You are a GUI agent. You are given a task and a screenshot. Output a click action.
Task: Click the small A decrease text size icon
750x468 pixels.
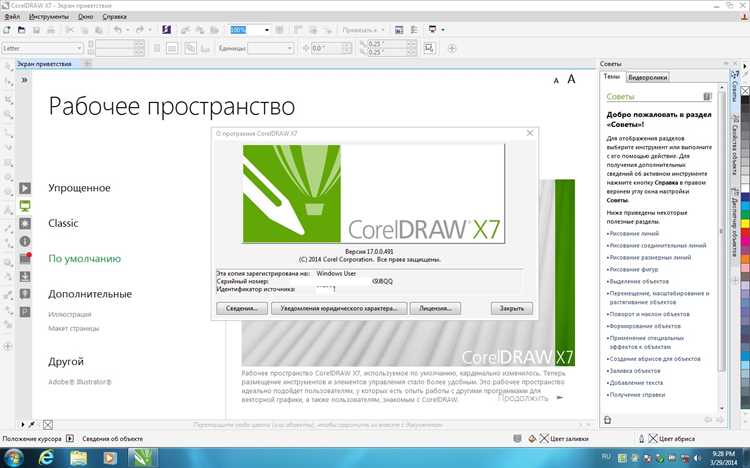click(x=556, y=81)
